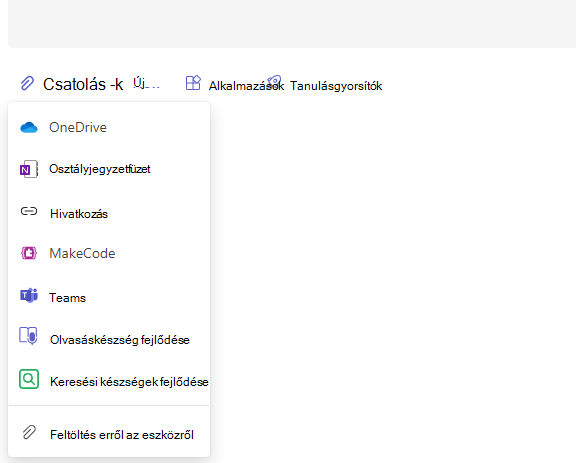576x463 pixels.
Task: Click the Keresési készségek magnifier icon
Action: click(29, 379)
